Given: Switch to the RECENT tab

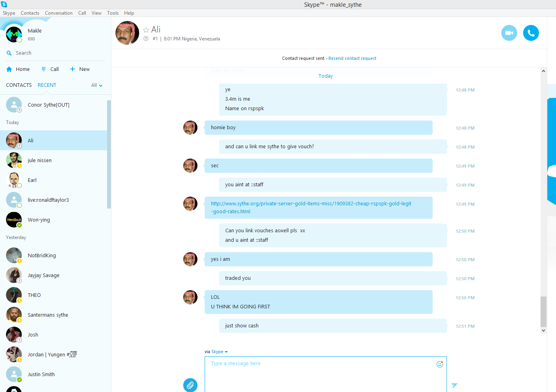Looking at the screenshot, I should coord(47,85).
